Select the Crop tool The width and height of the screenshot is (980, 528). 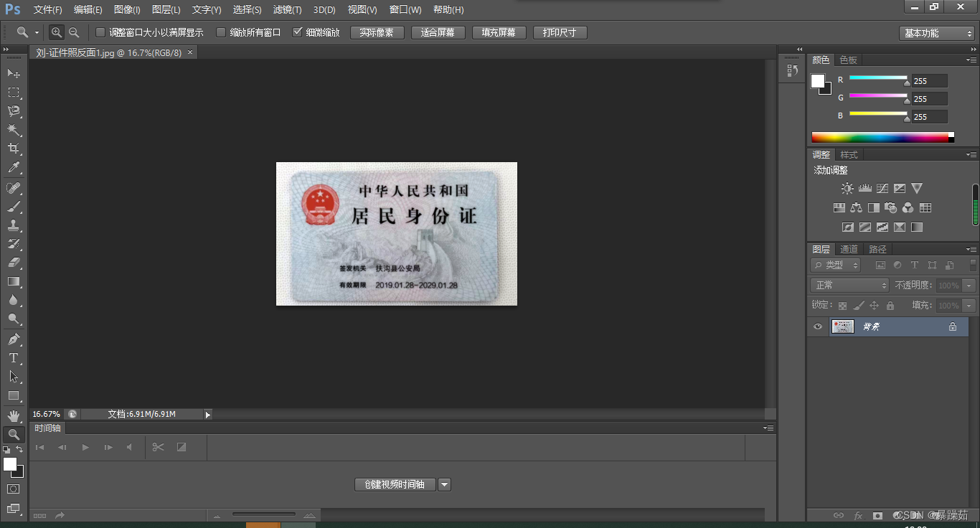[x=14, y=148]
